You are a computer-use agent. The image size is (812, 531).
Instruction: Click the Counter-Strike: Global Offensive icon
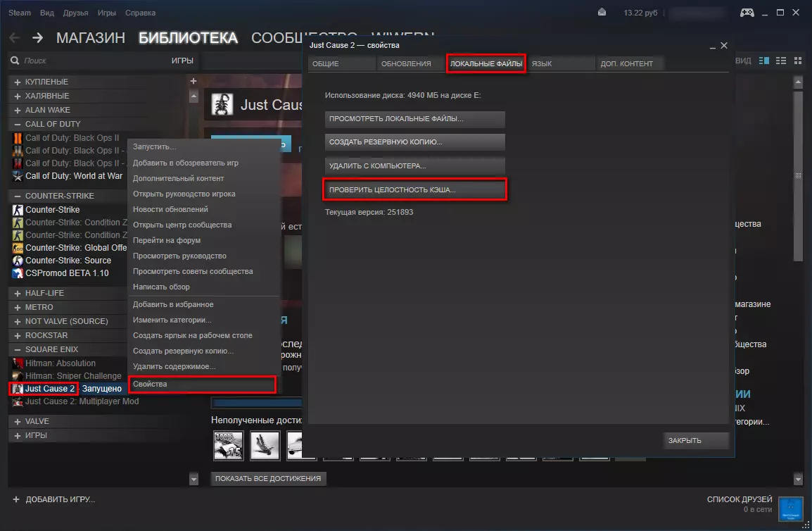click(18, 248)
